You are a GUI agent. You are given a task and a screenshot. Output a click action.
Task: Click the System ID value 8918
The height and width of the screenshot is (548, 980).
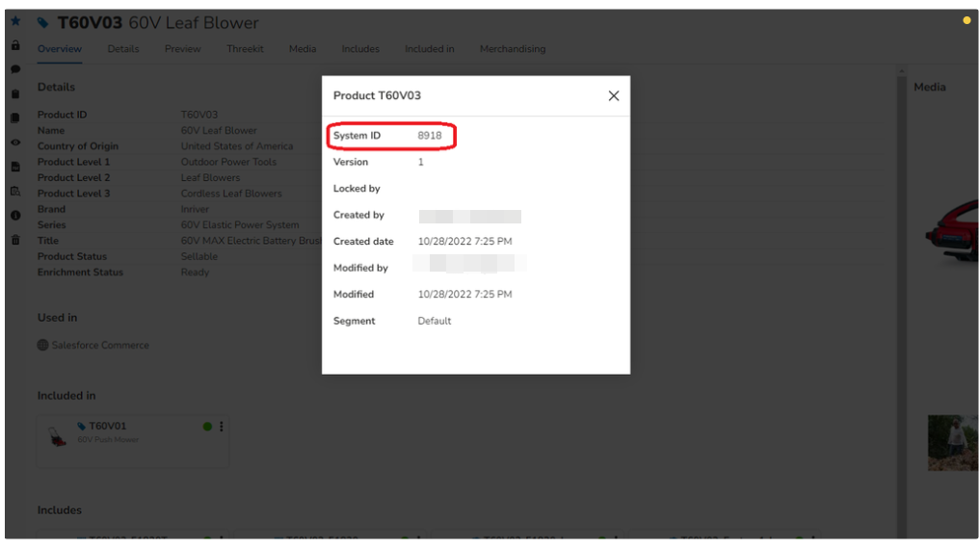tap(430, 136)
